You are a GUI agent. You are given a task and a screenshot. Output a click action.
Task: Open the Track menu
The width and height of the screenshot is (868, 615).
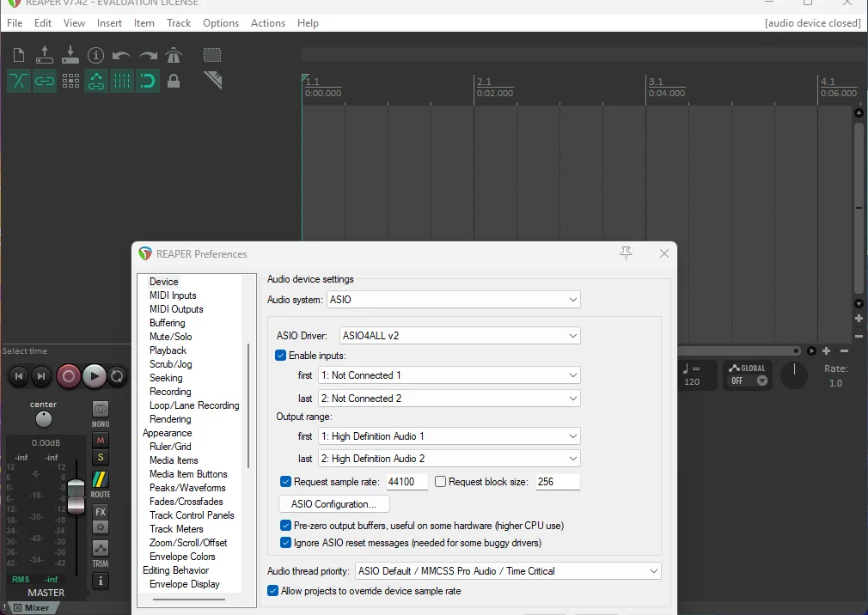179,23
